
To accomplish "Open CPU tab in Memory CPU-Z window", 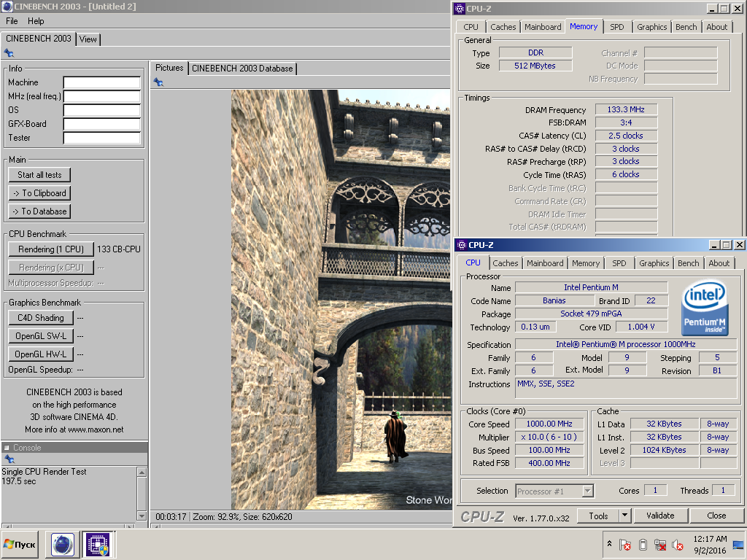I will click(x=471, y=27).
